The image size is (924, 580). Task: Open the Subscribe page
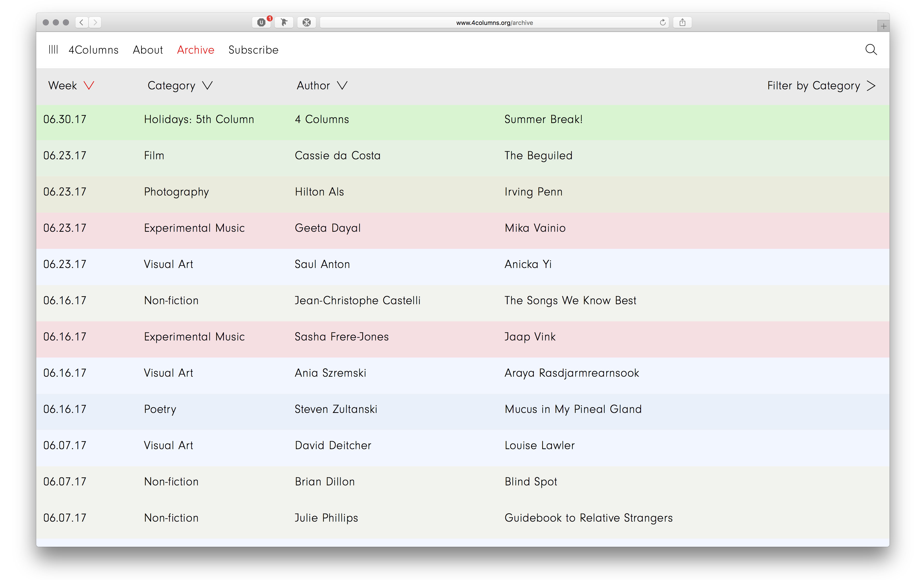point(253,50)
